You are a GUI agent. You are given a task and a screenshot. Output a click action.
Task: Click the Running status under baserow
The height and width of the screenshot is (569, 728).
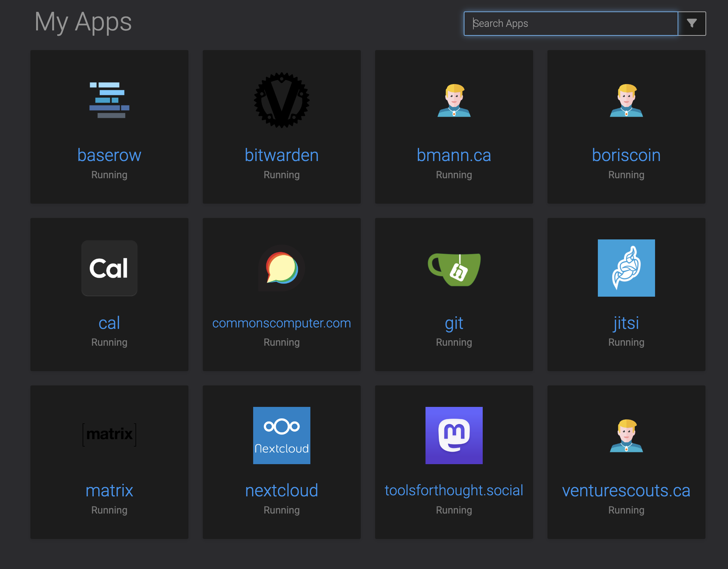click(109, 175)
